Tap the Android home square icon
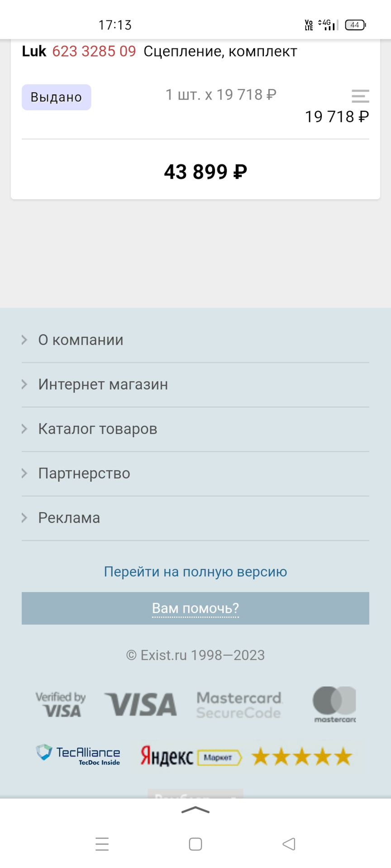Screen dimensions: 391x868 click(195, 844)
